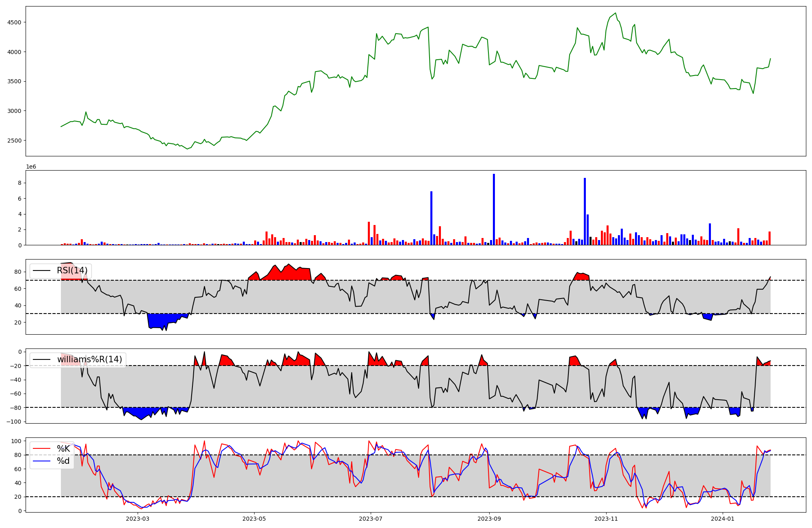
Task: Click the 2023-03 x-axis date label
Action: [x=138, y=519]
